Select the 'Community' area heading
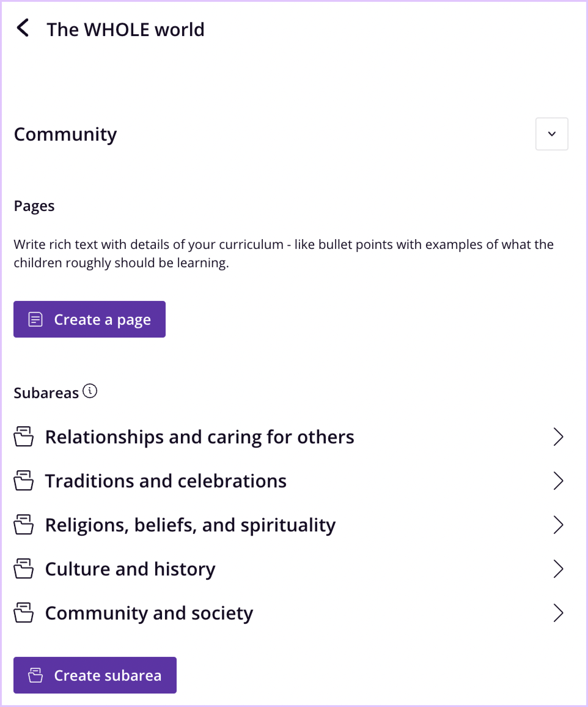Image resolution: width=588 pixels, height=707 pixels. click(65, 134)
